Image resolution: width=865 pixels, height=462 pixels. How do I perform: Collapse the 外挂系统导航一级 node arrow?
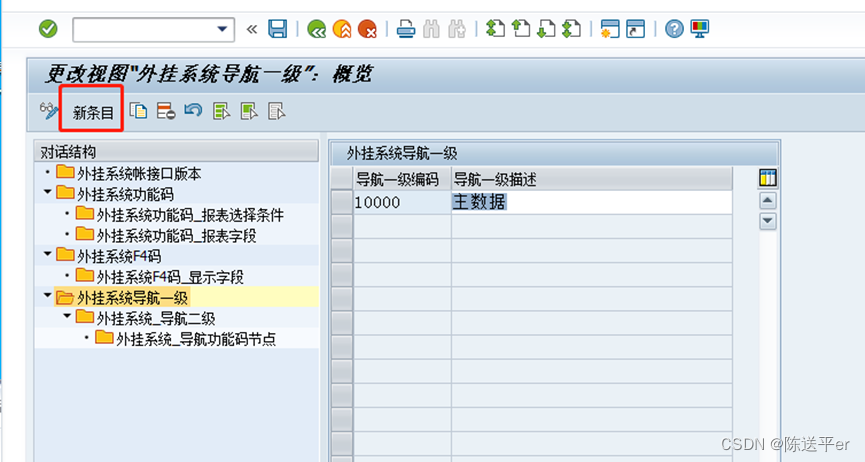47,295
